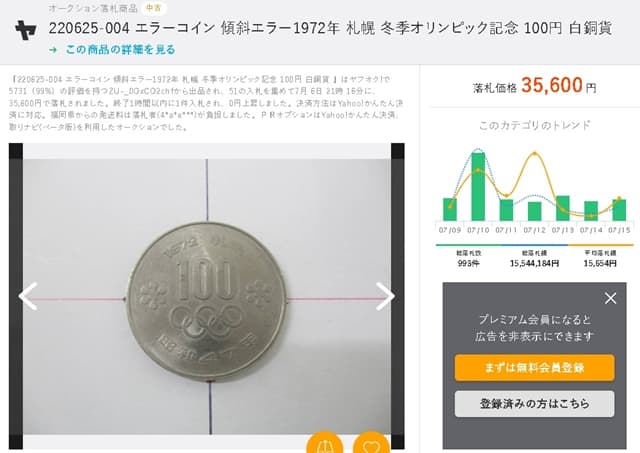Screen dimensions: 640x453
Task: Select the 総落札額 15,544,184円 stat
Action: (534, 257)
